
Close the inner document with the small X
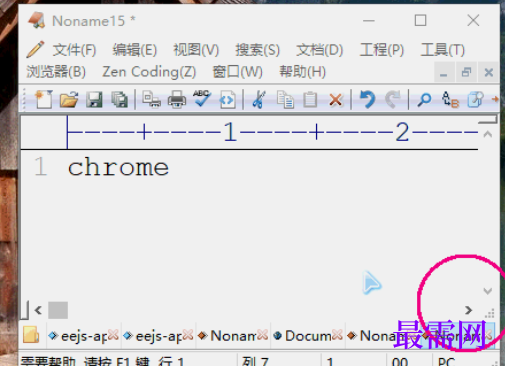click(489, 72)
